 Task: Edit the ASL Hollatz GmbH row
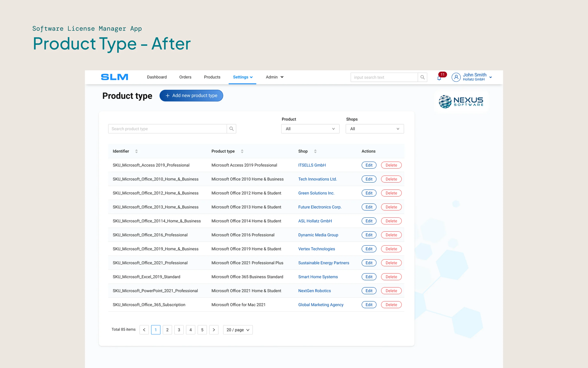369,221
